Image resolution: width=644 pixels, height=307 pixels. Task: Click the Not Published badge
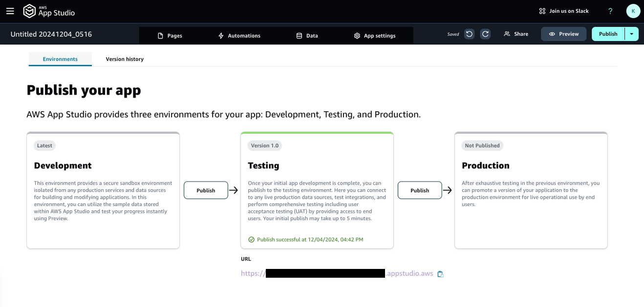tap(482, 145)
